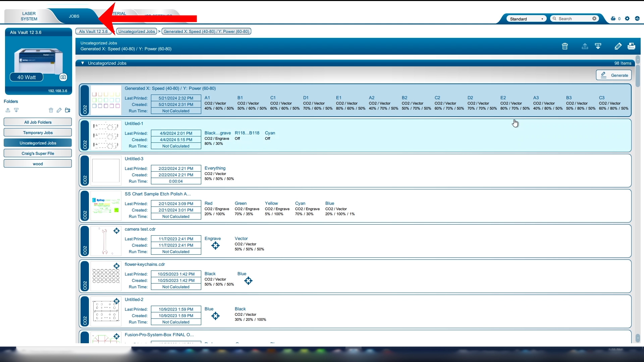Select the Untitled-3 job thumbnail
The height and width of the screenshot is (362, 644).
[106, 171]
